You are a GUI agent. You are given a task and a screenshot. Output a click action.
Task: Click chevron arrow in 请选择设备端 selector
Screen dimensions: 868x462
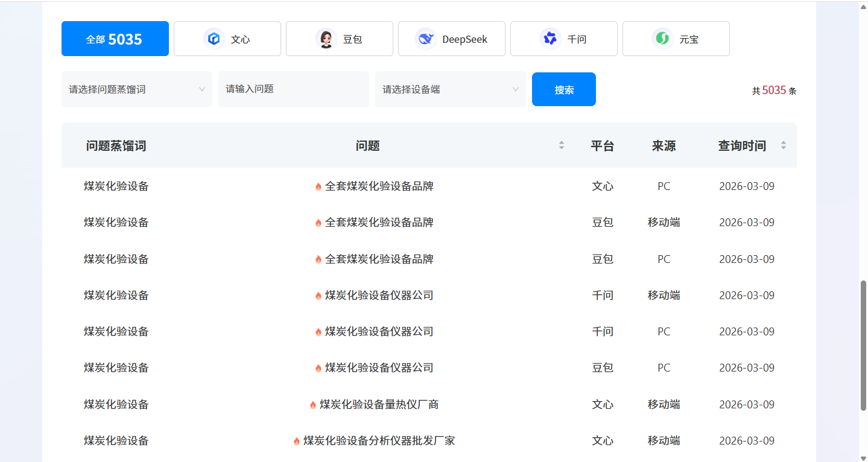tap(516, 89)
